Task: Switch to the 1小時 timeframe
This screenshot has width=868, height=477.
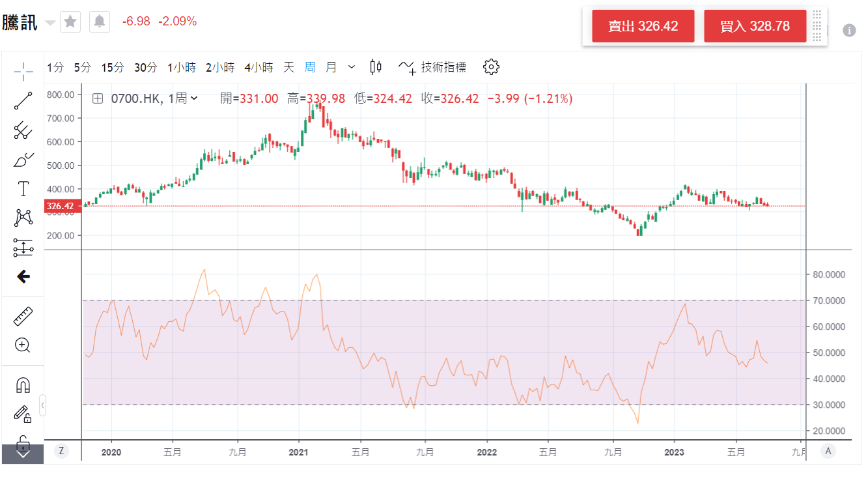Action: 182,66
